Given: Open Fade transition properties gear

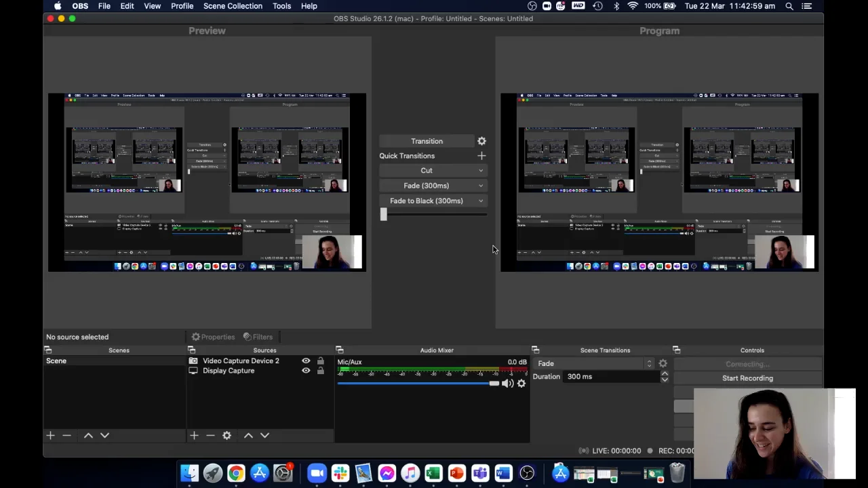Looking at the screenshot, I should (663, 364).
